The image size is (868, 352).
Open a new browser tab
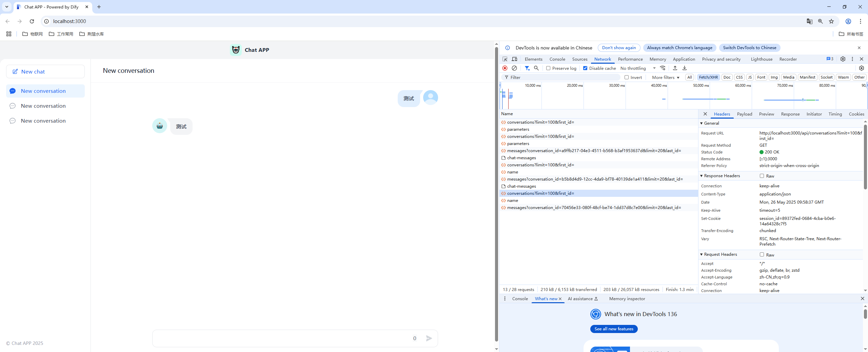pyautogui.click(x=99, y=7)
